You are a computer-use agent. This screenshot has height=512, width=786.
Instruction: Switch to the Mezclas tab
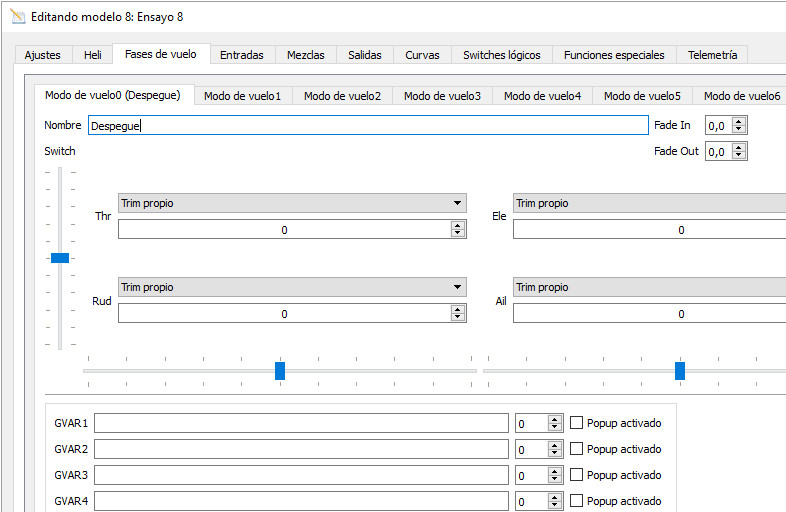305,55
